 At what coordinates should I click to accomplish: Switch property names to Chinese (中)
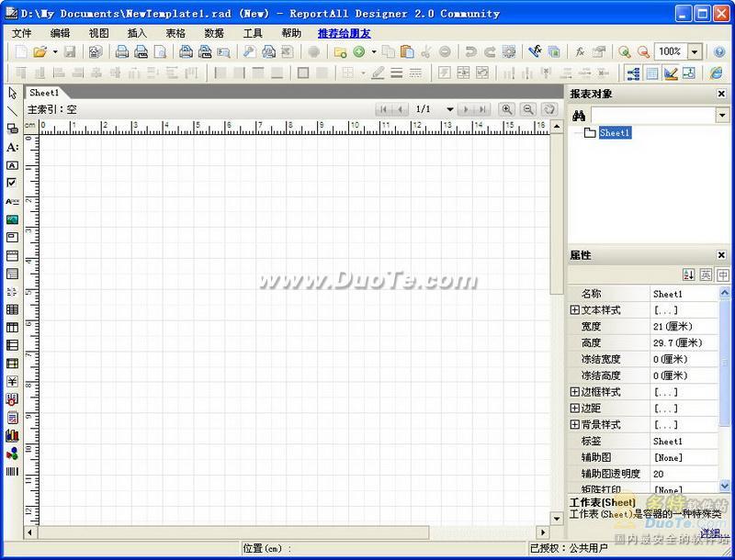click(723, 274)
